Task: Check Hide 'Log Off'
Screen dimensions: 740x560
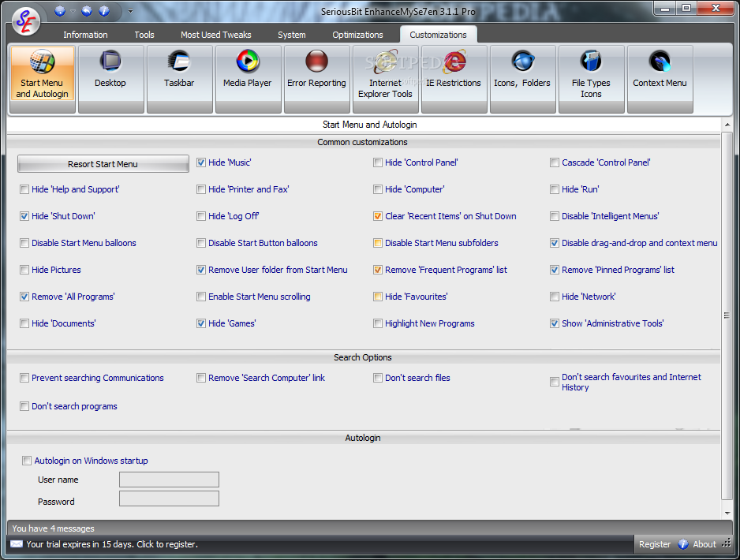Action: [x=201, y=217]
